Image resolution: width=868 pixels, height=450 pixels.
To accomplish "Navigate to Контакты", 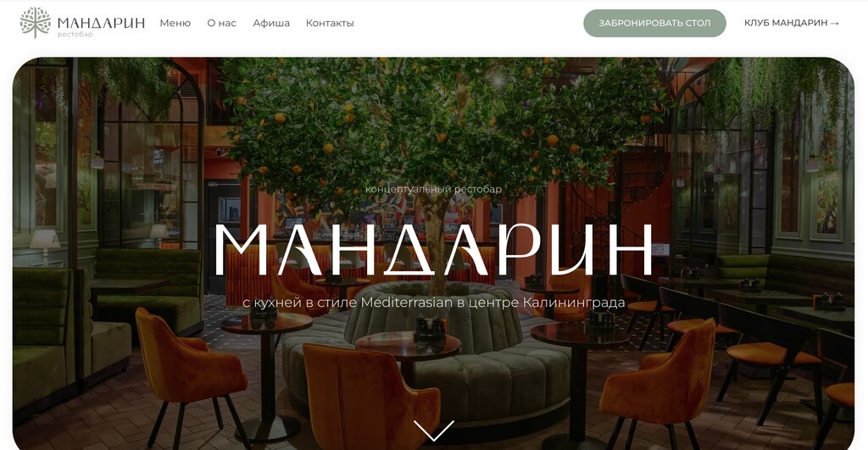I will pos(330,23).
